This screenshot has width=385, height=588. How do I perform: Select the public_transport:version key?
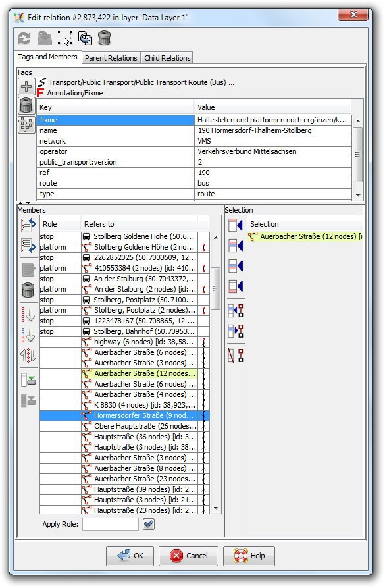point(116,162)
